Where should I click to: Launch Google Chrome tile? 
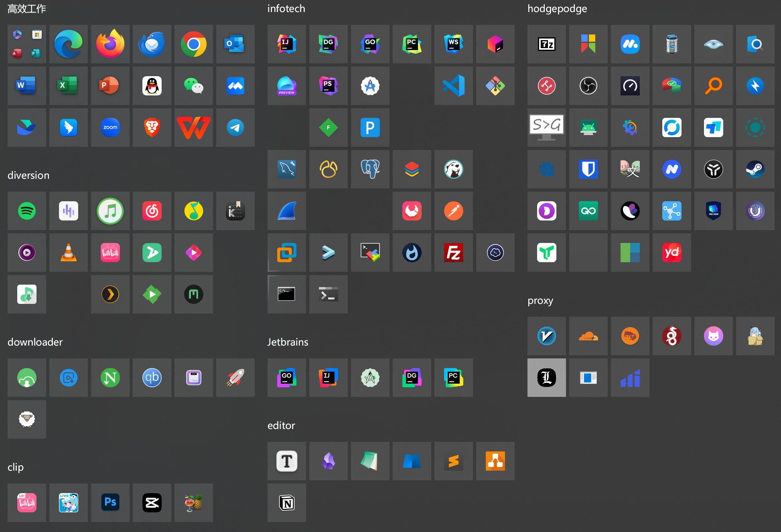(x=194, y=44)
